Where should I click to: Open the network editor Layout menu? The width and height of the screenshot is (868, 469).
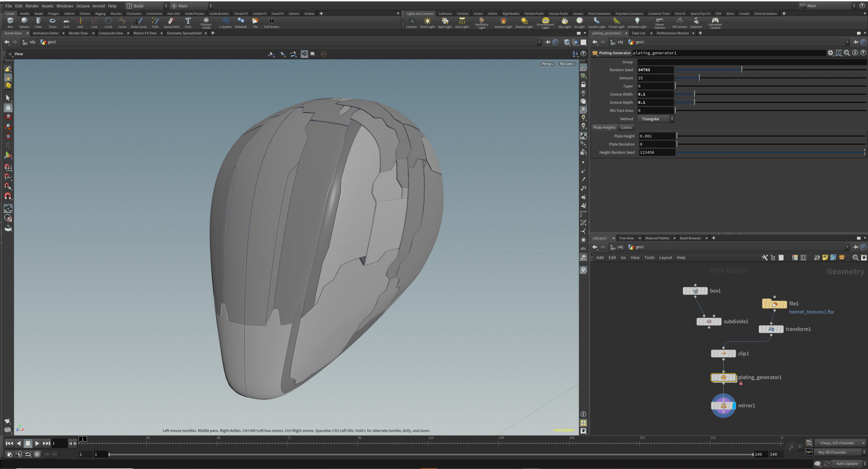(665, 258)
